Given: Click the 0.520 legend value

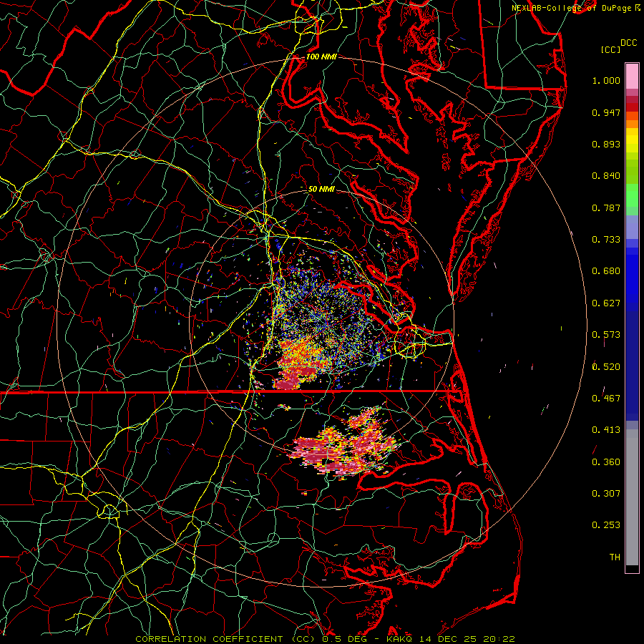Looking at the screenshot, I should coord(606,367).
